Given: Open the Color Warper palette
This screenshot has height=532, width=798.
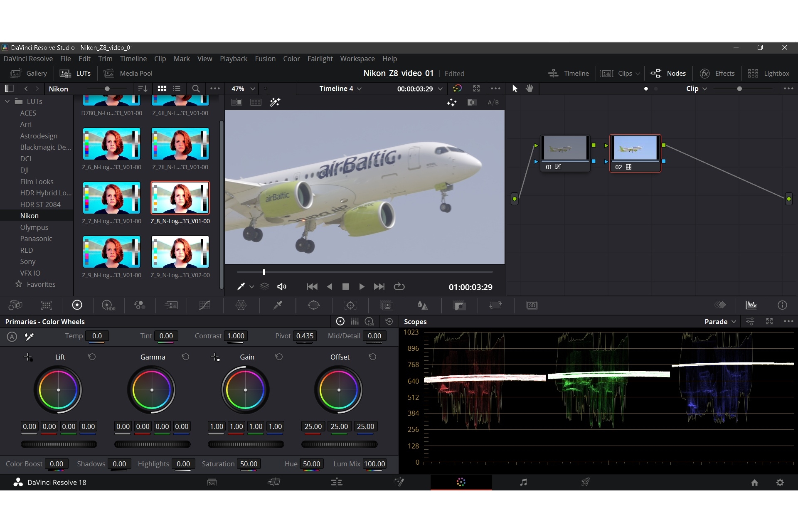Looking at the screenshot, I should coord(241,305).
